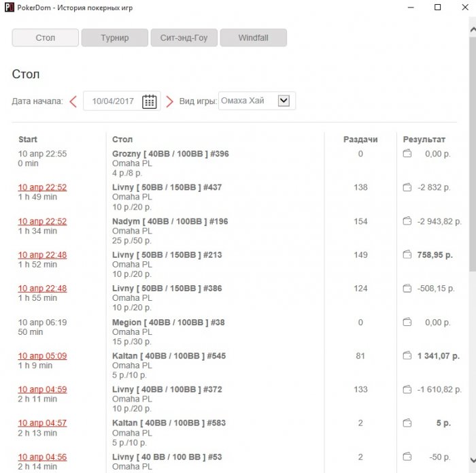476x473 pixels.
Task: Click wallet icon in Livny #213 row
Action: tap(407, 255)
